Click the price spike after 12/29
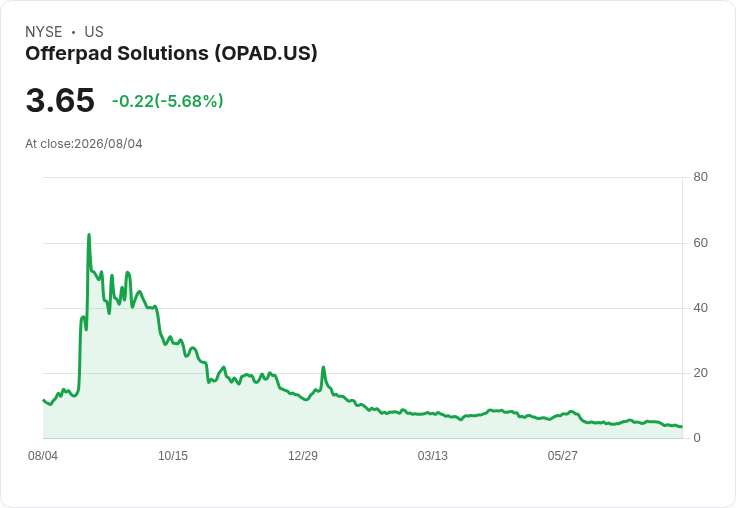Screen dimensions: 736x508 point(323,368)
